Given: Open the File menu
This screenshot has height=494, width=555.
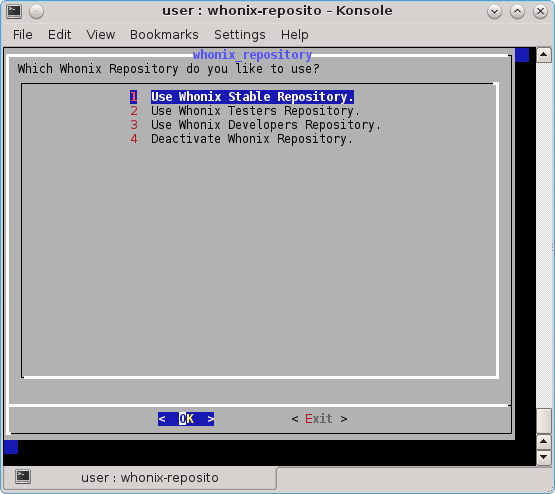Looking at the screenshot, I should click(23, 35).
